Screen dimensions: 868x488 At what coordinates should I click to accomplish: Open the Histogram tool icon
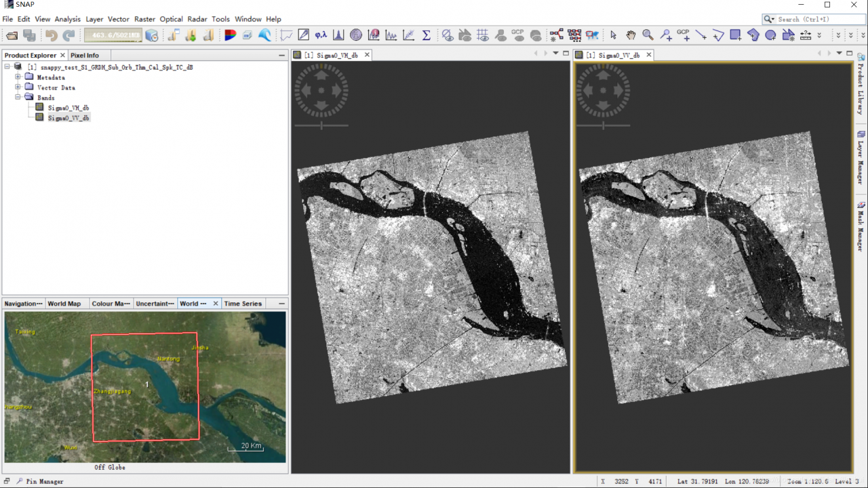pyautogui.click(x=338, y=35)
